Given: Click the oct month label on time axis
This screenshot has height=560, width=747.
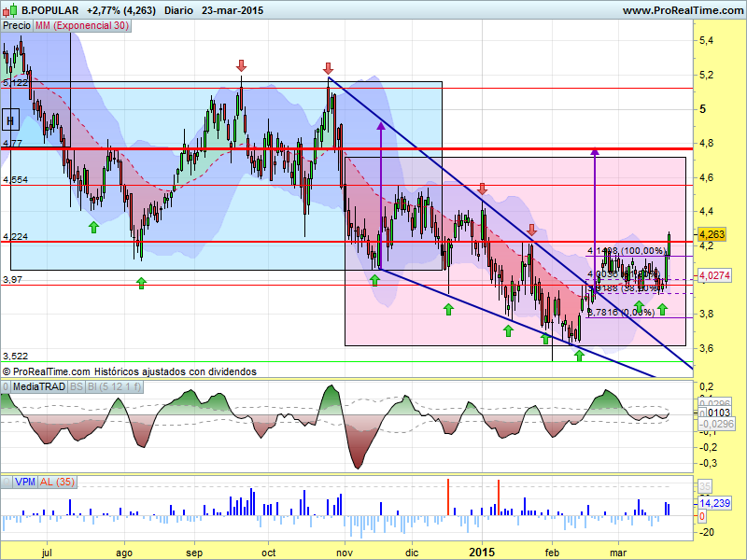Looking at the screenshot, I should [269, 553].
